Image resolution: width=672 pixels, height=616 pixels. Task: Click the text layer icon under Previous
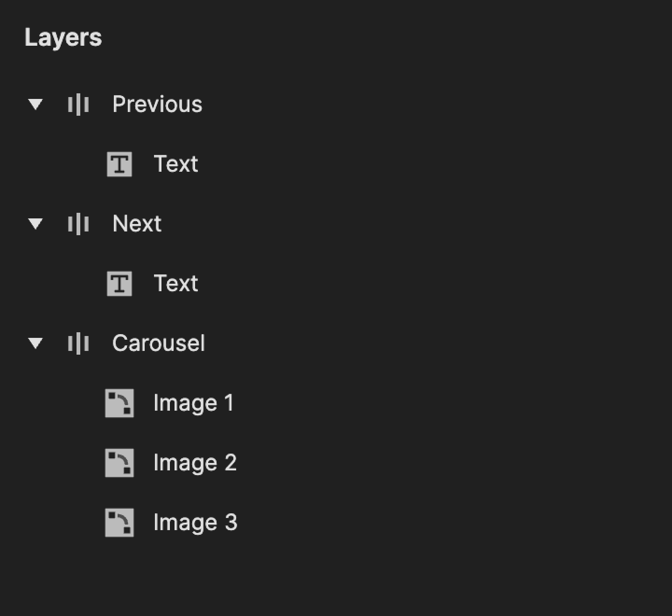point(120,164)
